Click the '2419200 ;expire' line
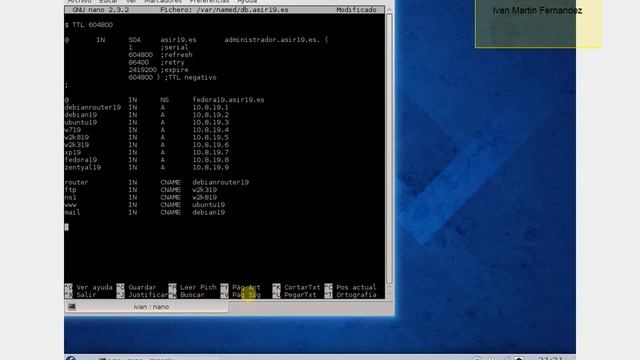The image size is (640, 360). point(158,70)
